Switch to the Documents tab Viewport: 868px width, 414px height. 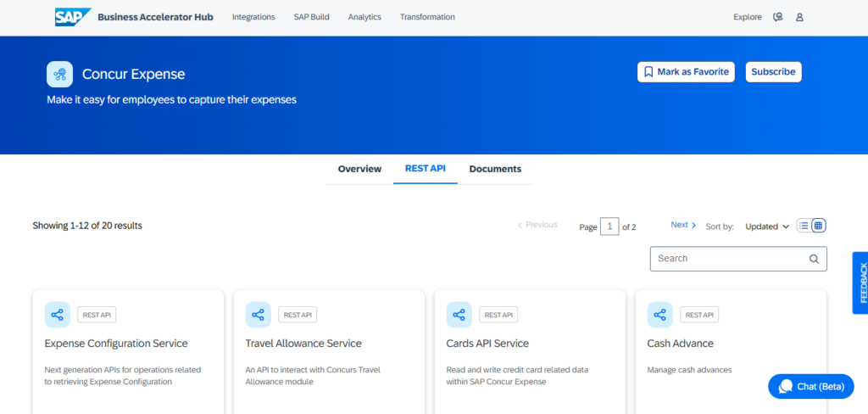(495, 169)
